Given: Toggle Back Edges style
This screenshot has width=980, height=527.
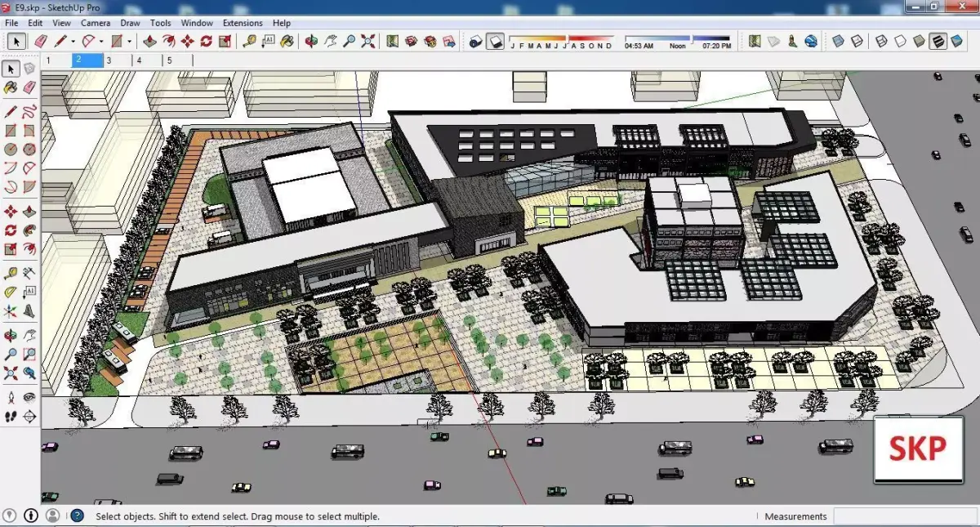Looking at the screenshot, I should (857, 41).
